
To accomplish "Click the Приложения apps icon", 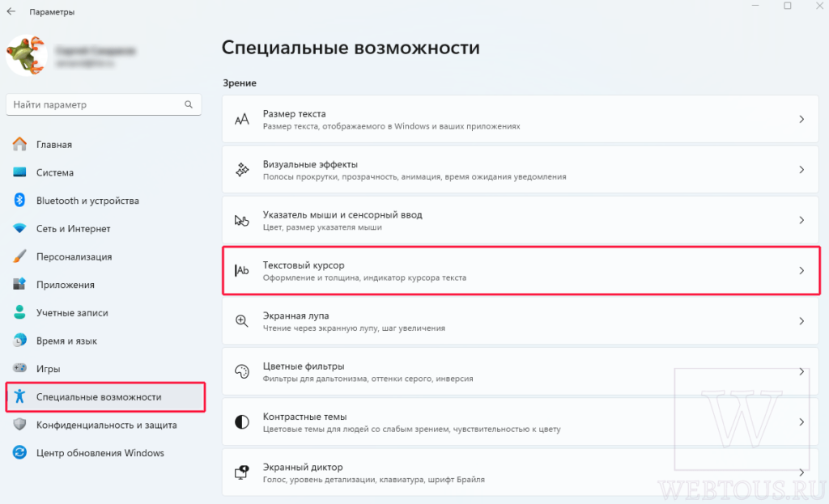I will pyautogui.click(x=19, y=284).
